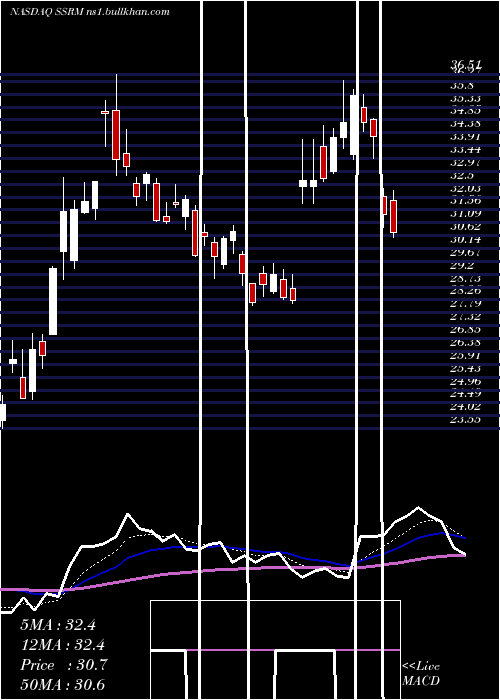
Task: Select the 29.67 price axis label
Action: (465, 253)
